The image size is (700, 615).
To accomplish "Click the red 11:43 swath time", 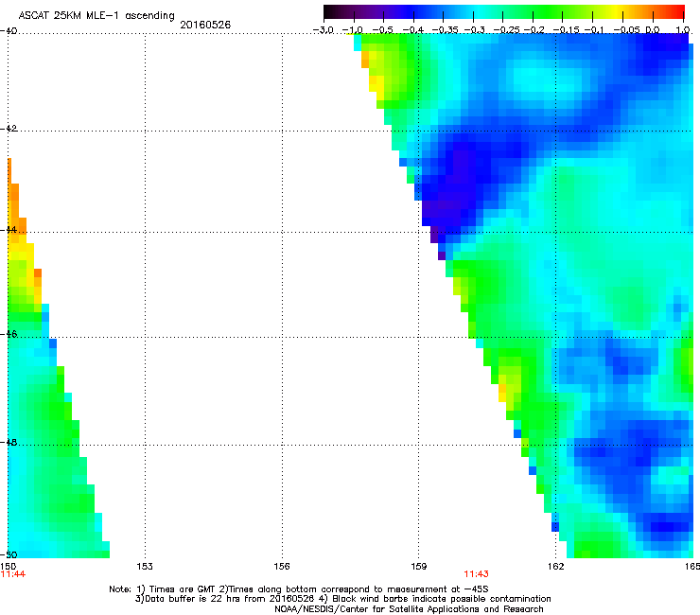I will pyautogui.click(x=476, y=574).
